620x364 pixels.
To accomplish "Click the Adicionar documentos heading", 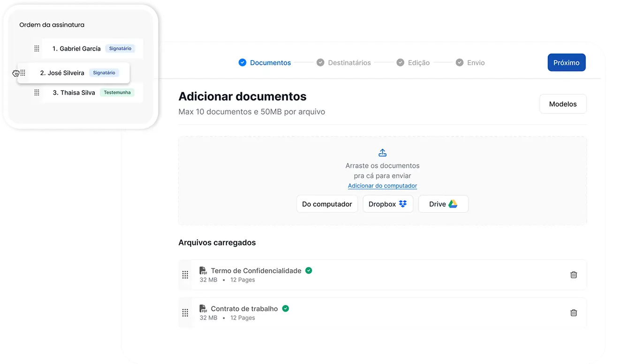I will (x=242, y=97).
